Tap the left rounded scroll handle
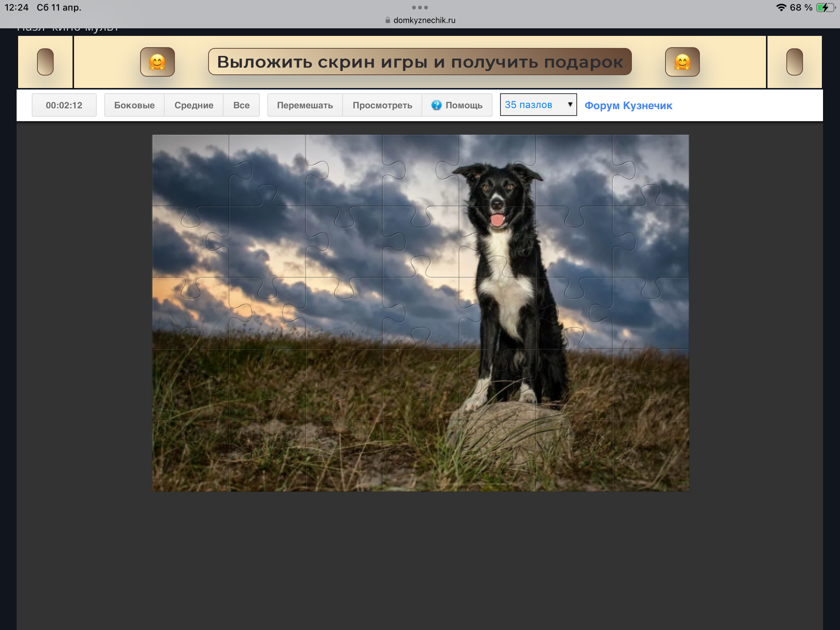840x630 pixels. [x=45, y=62]
